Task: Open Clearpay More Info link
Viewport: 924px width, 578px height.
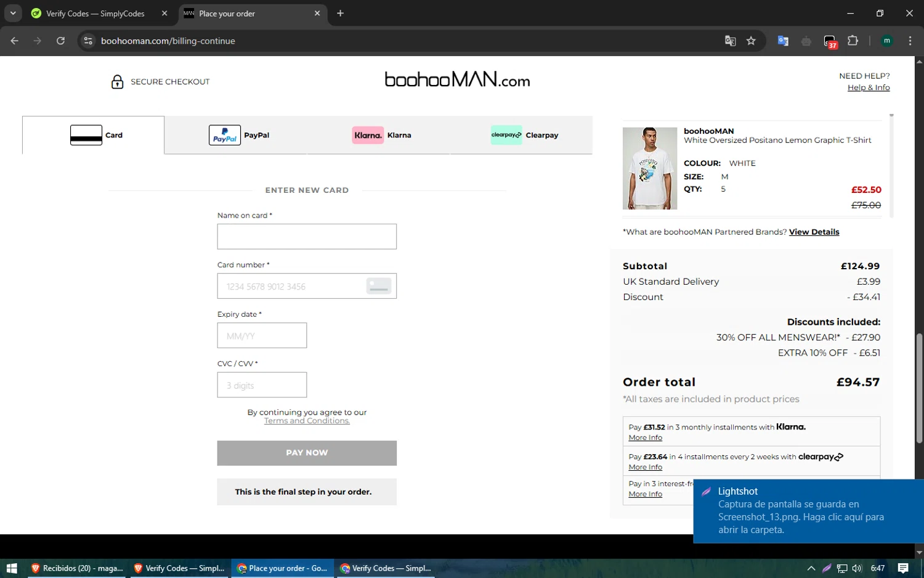Action: click(645, 467)
